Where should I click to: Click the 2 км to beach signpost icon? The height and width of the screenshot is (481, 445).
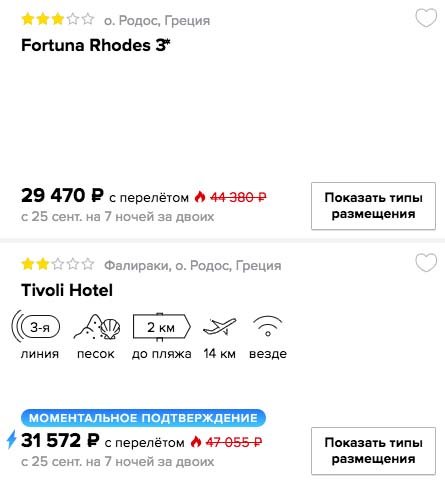click(162, 327)
